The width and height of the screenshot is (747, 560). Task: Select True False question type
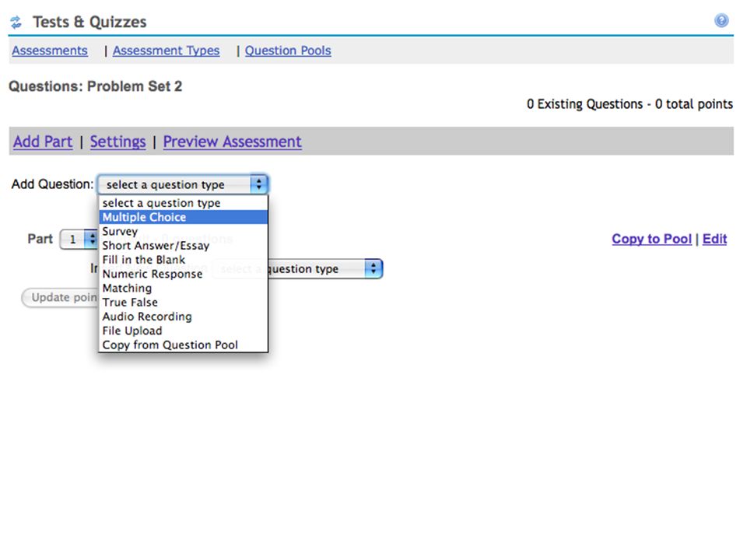pos(184,303)
